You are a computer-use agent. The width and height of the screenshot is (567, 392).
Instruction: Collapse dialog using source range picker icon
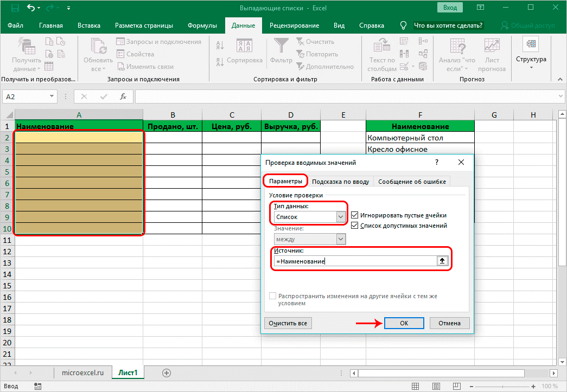443,261
